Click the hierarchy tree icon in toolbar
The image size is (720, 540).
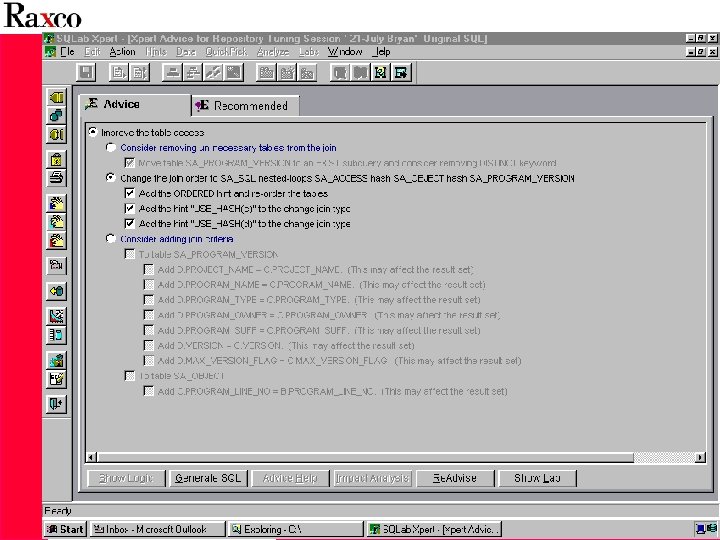pos(192,73)
